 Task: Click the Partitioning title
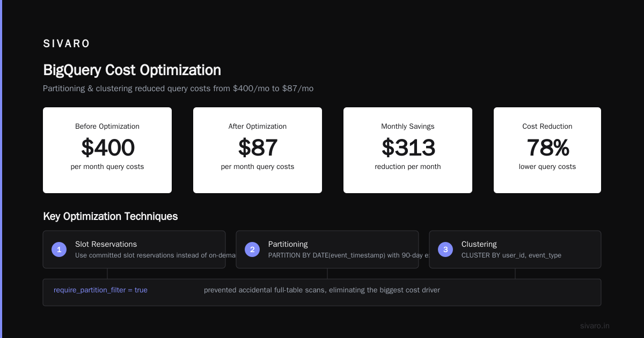pyautogui.click(x=288, y=244)
